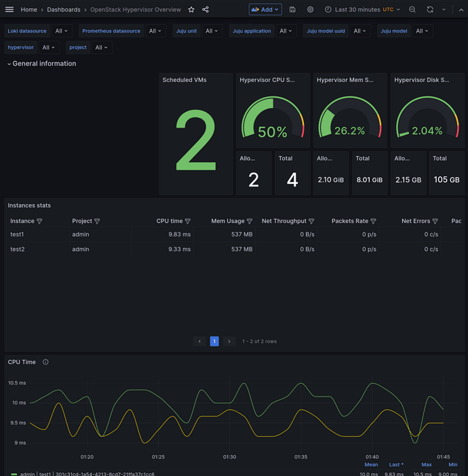Open Juju application All dropdown

pyautogui.click(x=286, y=31)
